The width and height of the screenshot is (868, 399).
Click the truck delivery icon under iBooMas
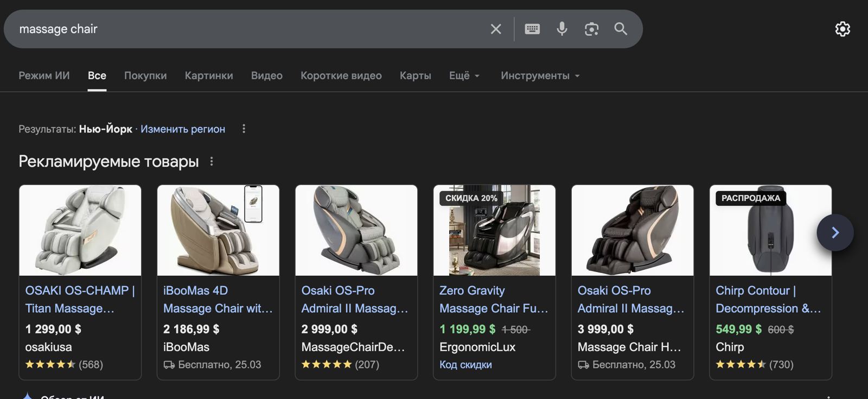(x=169, y=365)
